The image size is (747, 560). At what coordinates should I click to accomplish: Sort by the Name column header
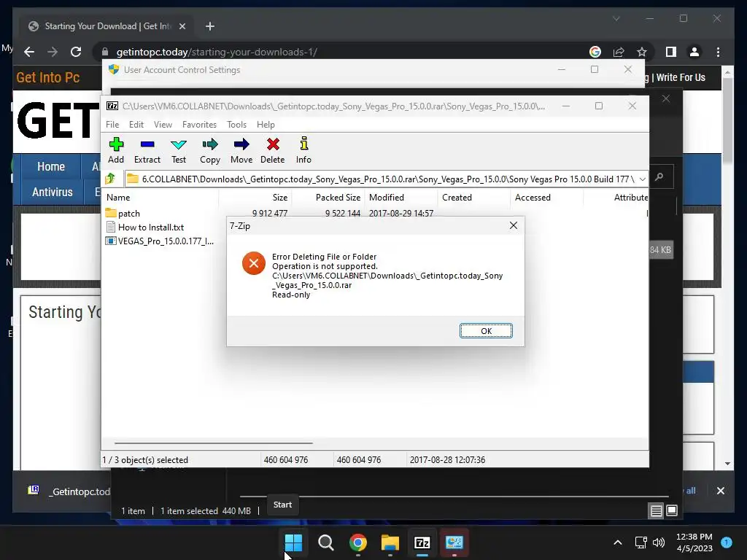(118, 197)
